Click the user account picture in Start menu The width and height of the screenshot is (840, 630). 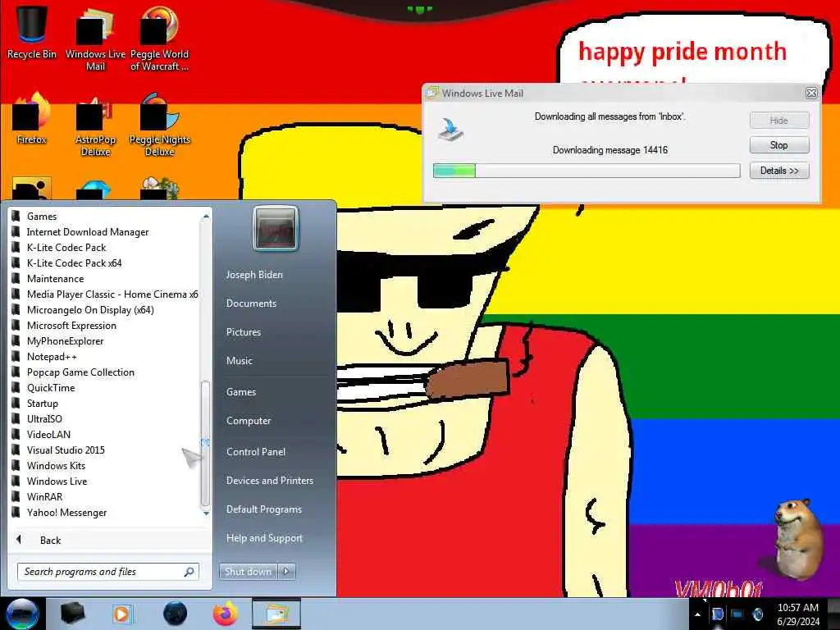click(276, 228)
